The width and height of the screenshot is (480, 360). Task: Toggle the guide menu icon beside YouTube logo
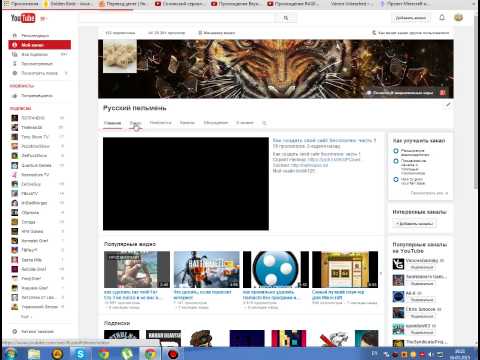point(43,19)
